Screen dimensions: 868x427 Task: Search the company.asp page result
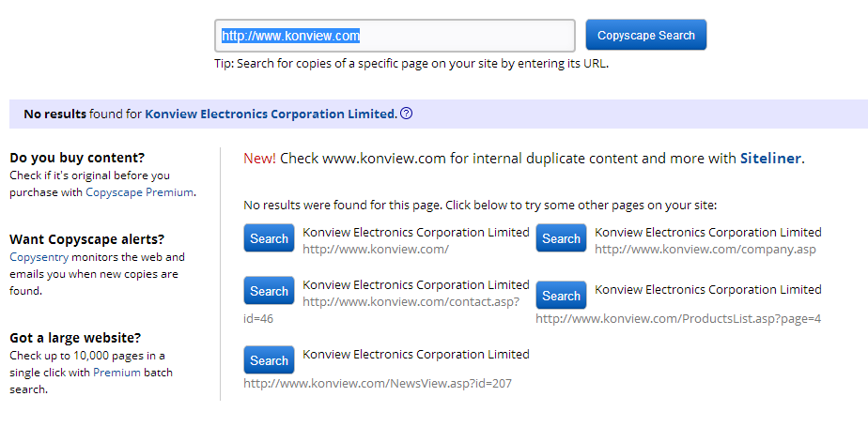click(561, 238)
